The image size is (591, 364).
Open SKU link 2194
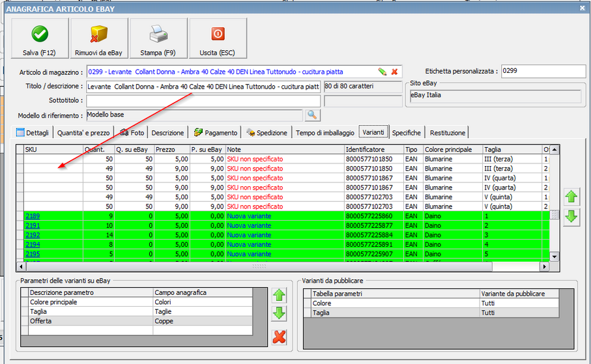[x=33, y=245]
